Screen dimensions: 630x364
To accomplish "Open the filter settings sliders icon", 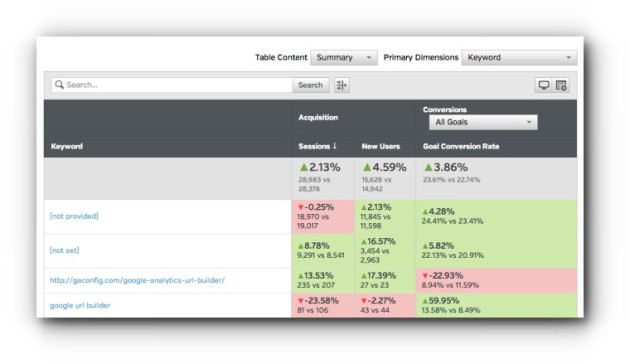I will coord(342,85).
